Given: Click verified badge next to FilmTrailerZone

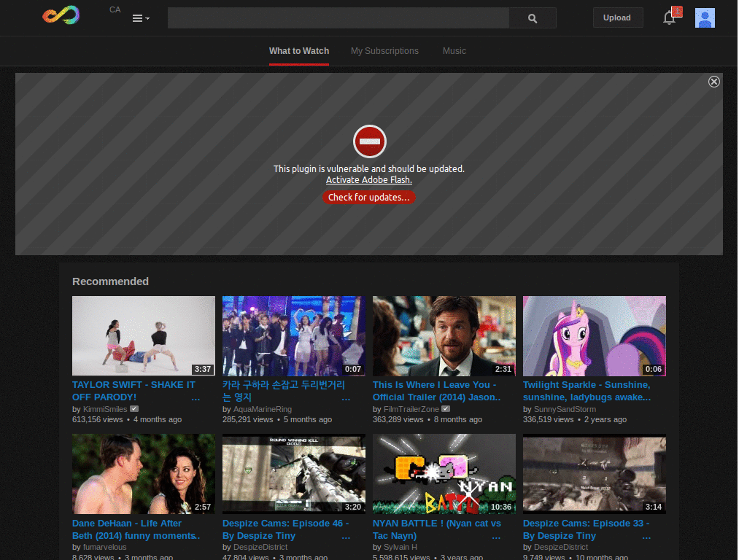Looking at the screenshot, I should click(446, 408).
